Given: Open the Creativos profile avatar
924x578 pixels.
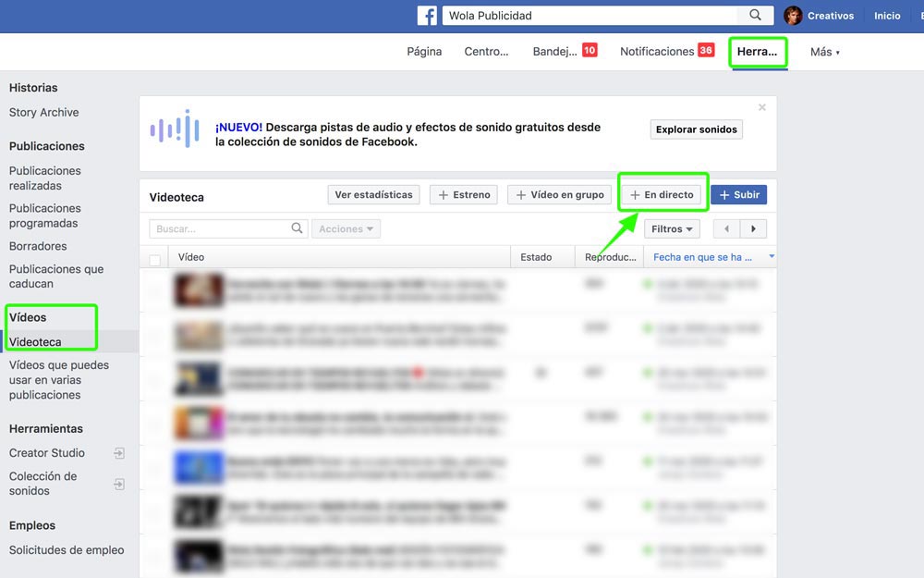Looking at the screenshot, I should click(793, 16).
